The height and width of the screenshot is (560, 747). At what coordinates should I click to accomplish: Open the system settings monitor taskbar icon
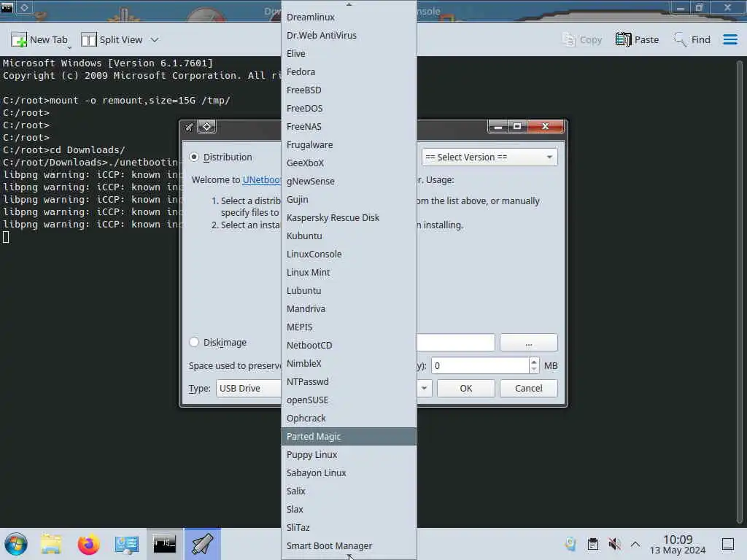pyautogui.click(x=126, y=544)
